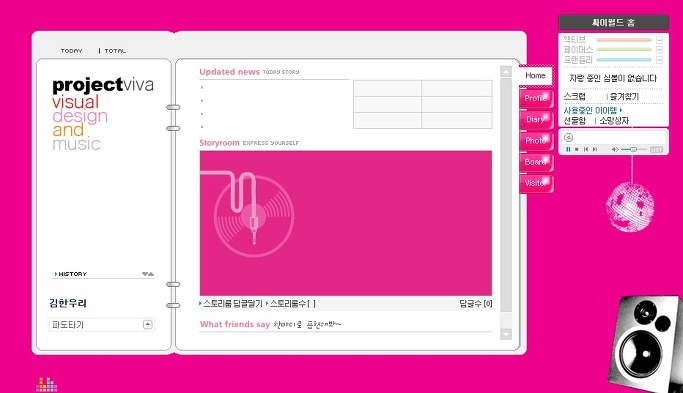Go to 싸이월드 홈 header button
The width and height of the screenshot is (683, 393).
pyautogui.click(x=613, y=23)
